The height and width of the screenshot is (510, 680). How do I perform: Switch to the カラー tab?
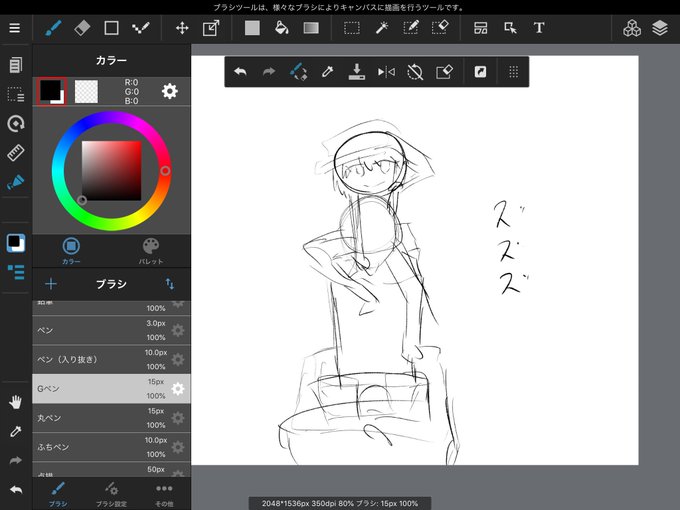click(x=71, y=251)
